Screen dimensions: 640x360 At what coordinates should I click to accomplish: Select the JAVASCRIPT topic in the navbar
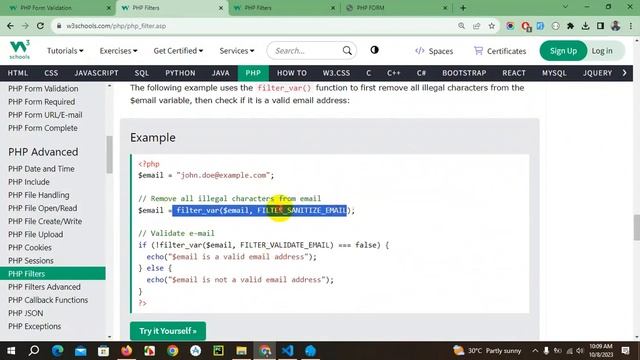click(x=96, y=73)
